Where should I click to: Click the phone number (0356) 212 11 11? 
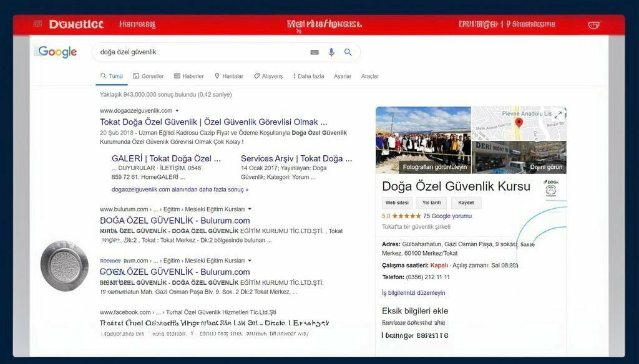[x=428, y=277]
